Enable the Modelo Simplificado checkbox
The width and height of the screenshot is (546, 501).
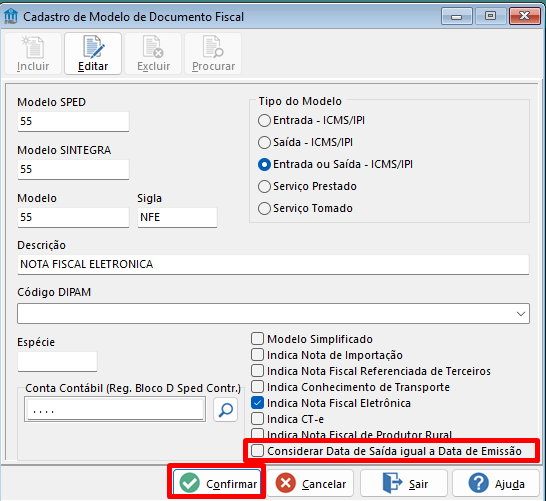tap(257, 338)
